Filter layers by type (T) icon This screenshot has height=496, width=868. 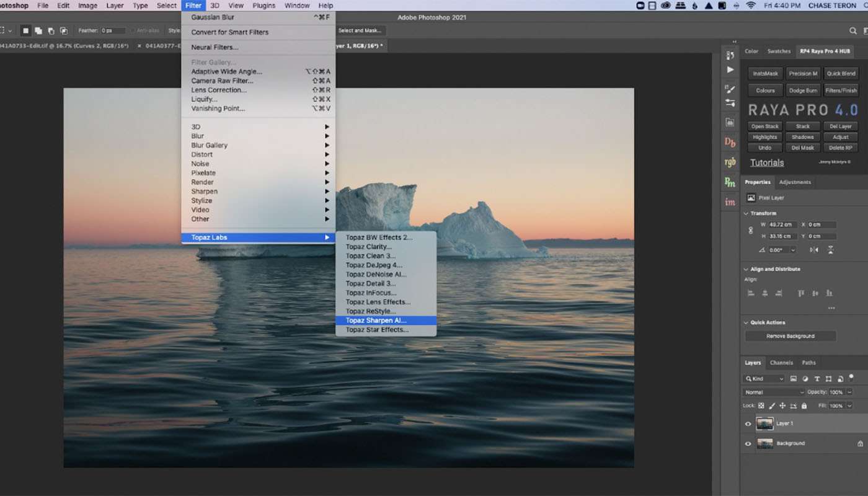pyautogui.click(x=817, y=379)
